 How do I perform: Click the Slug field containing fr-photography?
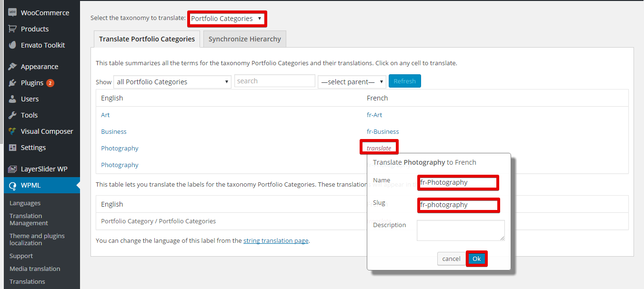458,205
